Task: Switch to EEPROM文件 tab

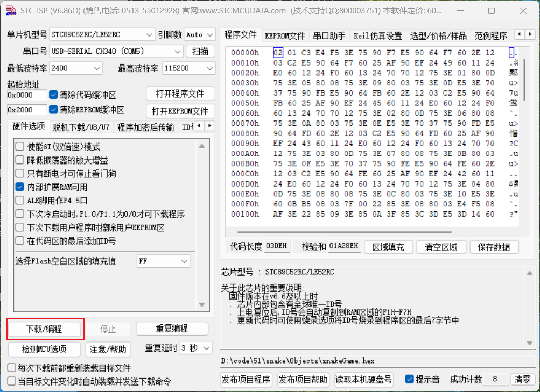Action: pyautogui.click(x=285, y=36)
